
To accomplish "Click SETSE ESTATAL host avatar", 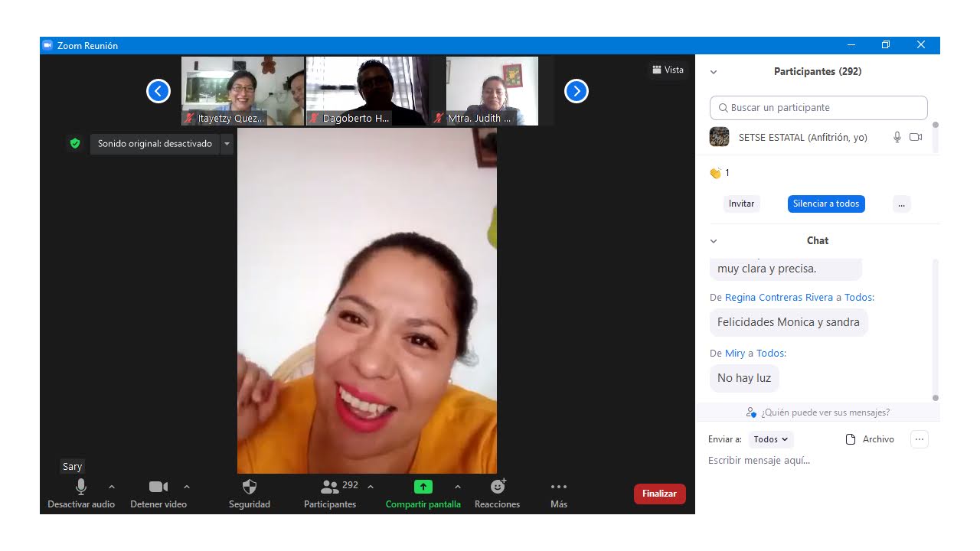I will [719, 137].
